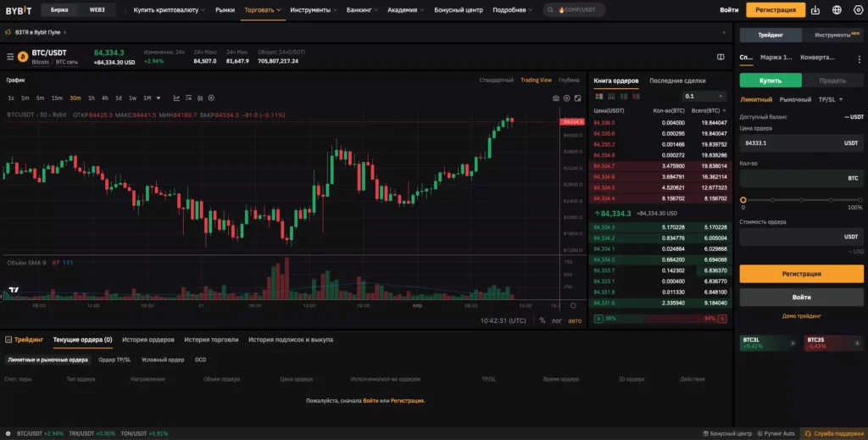Open the Bybit logo home page
The width and height of the screenshot is (868, 440).
(19, 10)
